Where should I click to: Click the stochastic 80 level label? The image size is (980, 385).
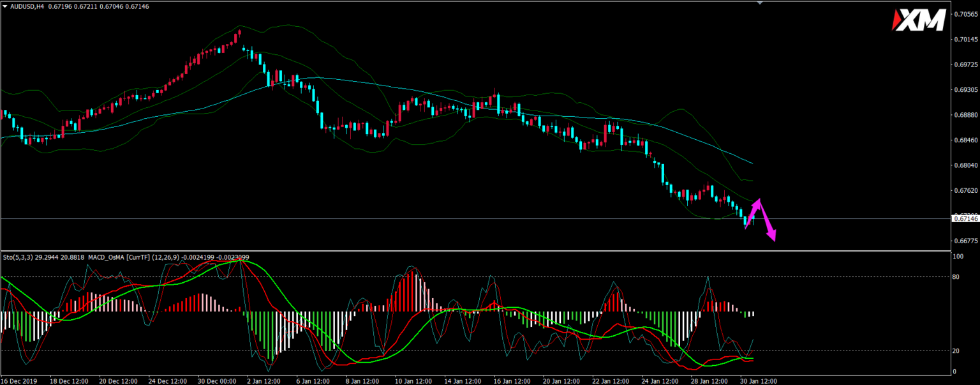(956, 277)
